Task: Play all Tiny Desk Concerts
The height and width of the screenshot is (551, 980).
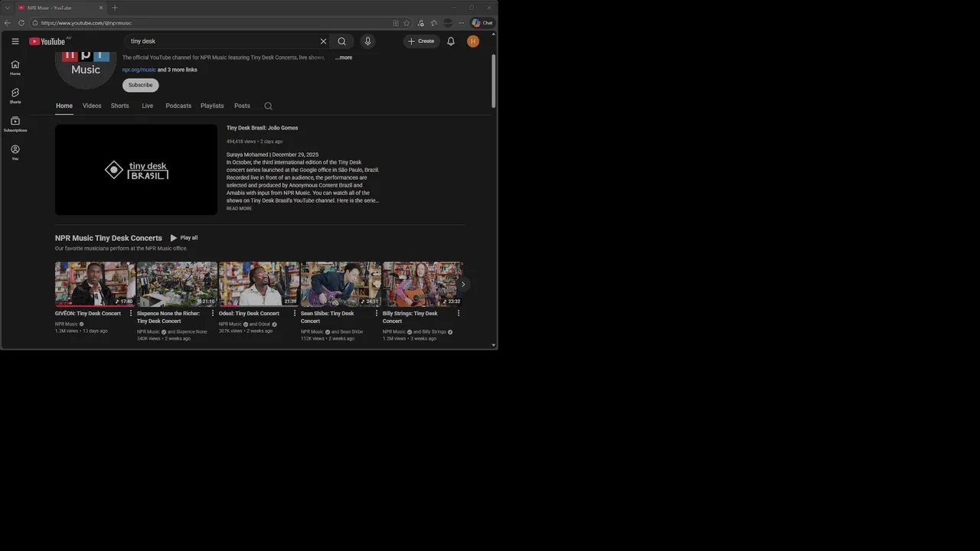Action: tap(184, 238)
